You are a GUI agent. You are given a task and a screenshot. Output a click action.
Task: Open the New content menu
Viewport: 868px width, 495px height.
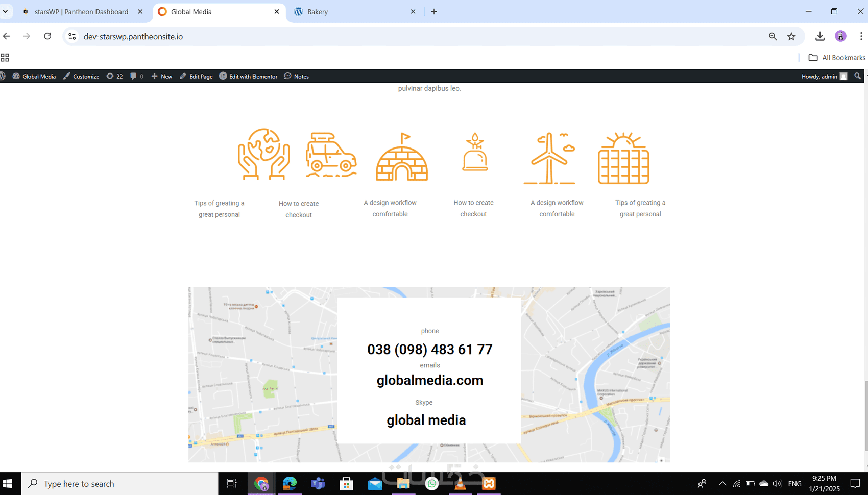pos(161,76)
